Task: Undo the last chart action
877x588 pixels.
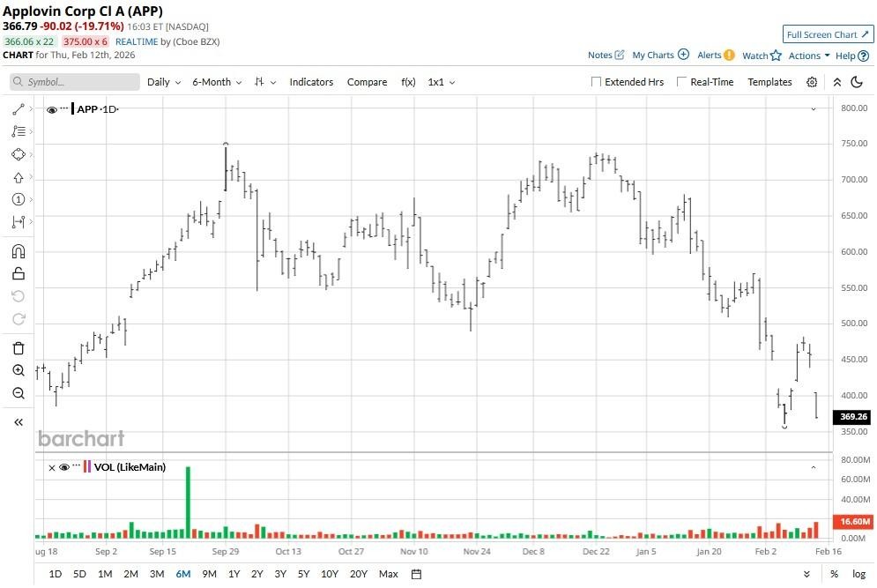Action: point(18,296)
